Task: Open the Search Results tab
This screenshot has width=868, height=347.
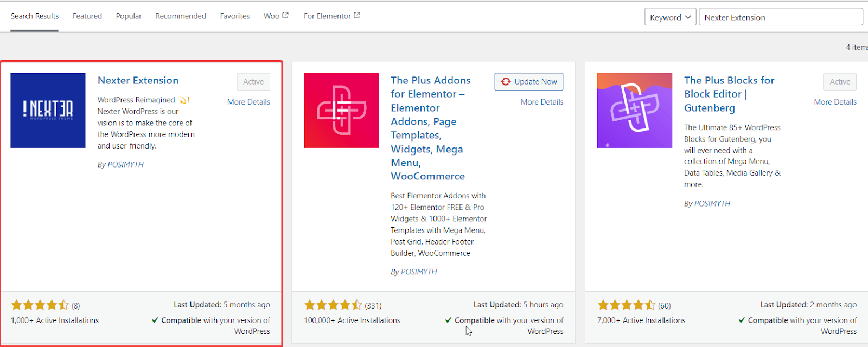Action: (35, 16)
